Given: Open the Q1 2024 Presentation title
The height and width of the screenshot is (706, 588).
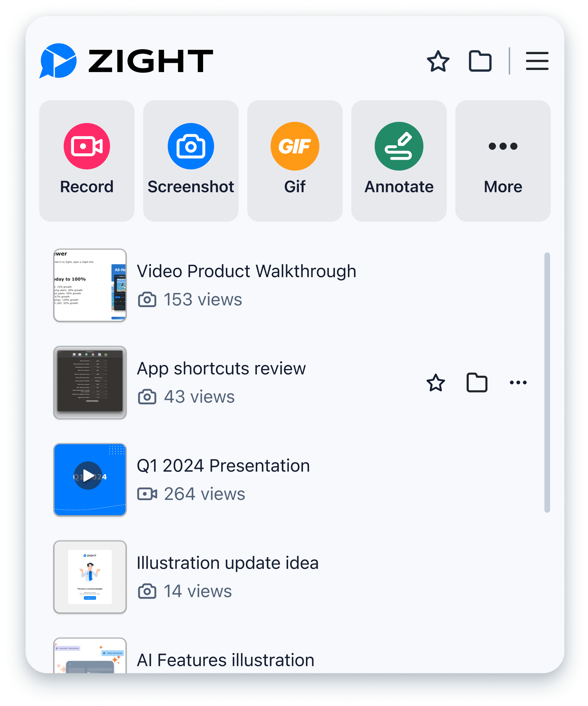Looking at the screenshot, I should pos(223,466).
